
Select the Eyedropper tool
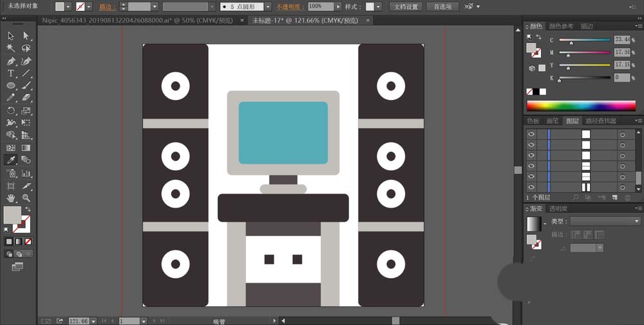[11, 160]
